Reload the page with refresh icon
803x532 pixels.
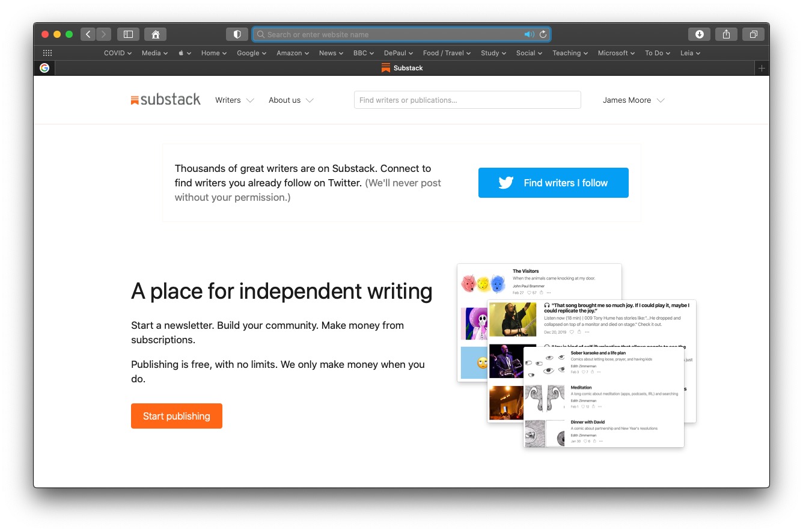click(543, 34)
